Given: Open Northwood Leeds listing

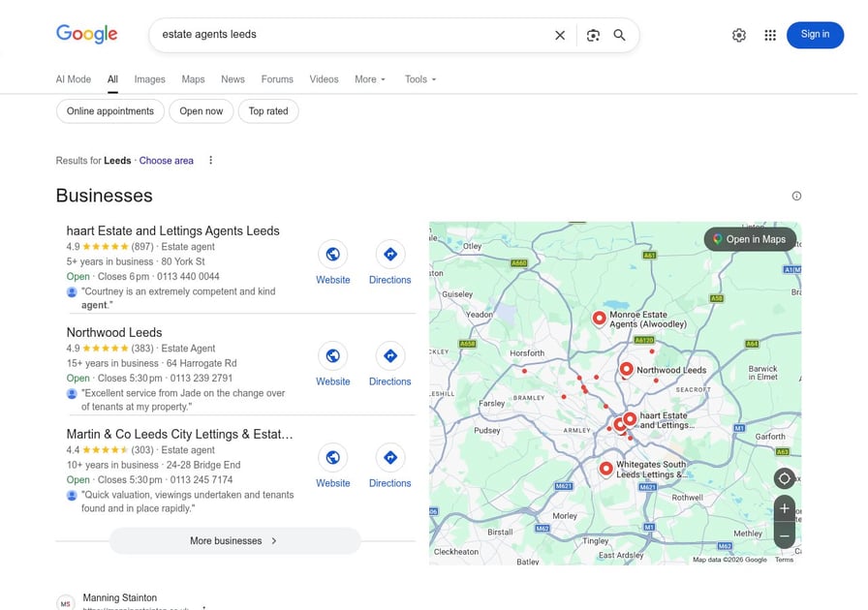Looking at the screenshot, I should (114, 333).
